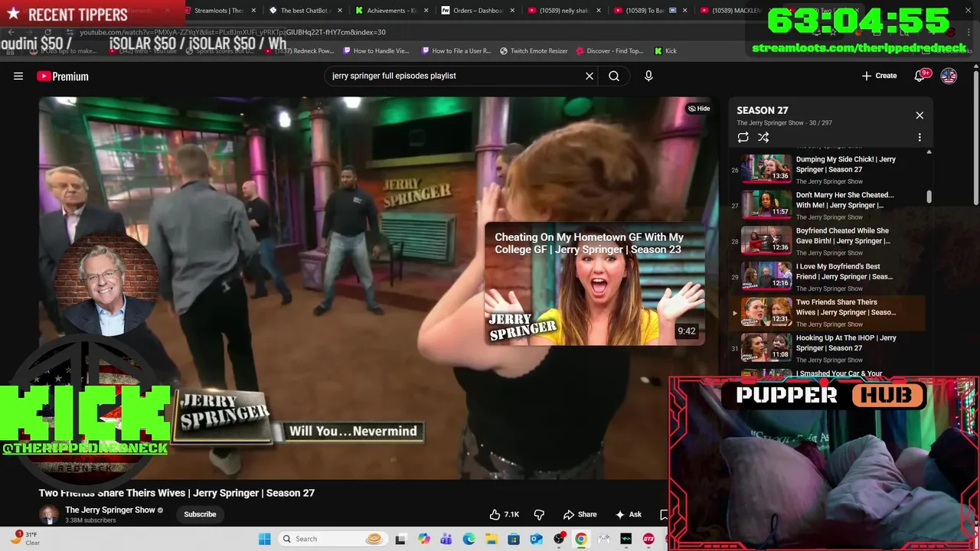The width and height of the screenshot is (980, 551).
Task: Open Google Chrome on the taskbar
Action: 581,539
